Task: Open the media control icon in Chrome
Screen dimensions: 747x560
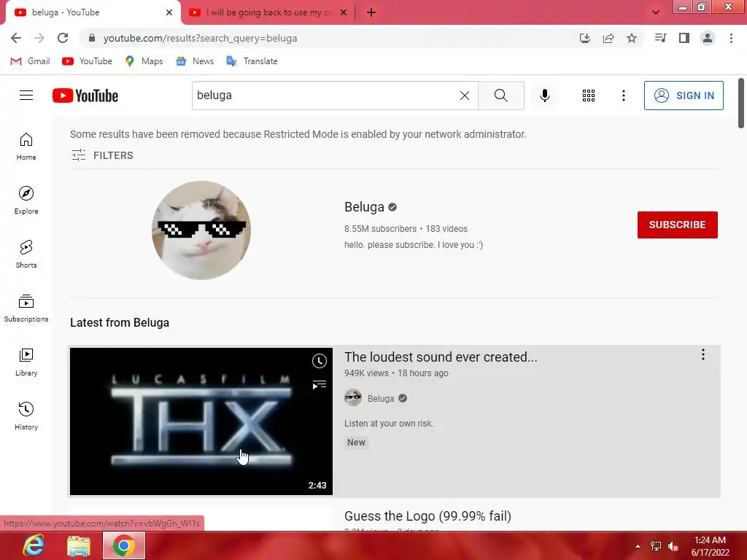Action: click(660, 38)
